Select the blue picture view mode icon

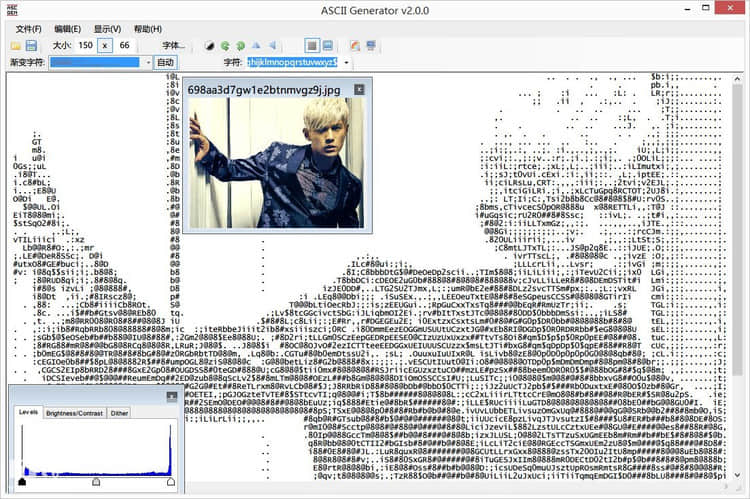click(328, 45)
